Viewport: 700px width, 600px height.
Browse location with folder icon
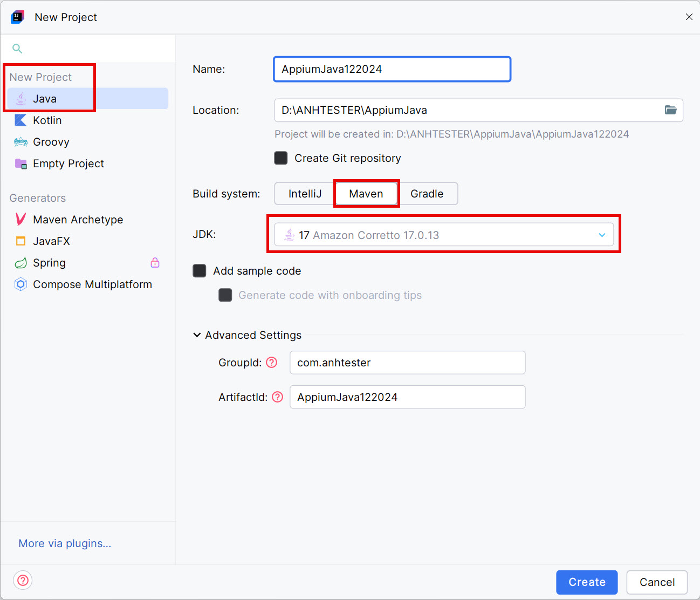(670, 110)
